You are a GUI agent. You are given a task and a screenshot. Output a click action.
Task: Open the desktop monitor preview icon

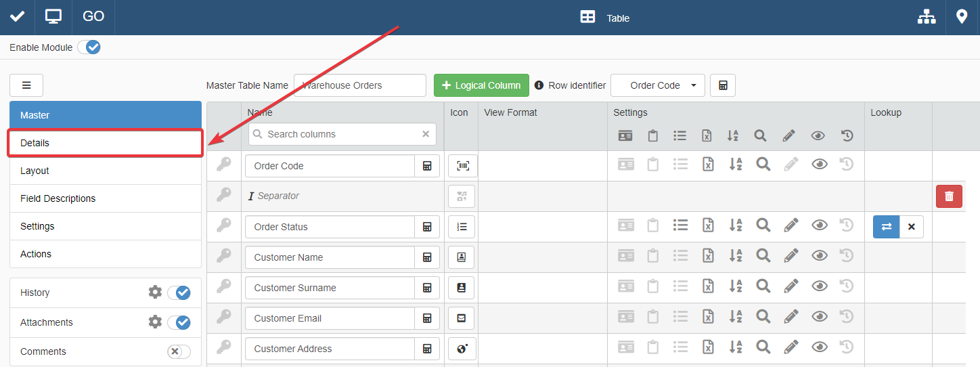tap(53, 17)
